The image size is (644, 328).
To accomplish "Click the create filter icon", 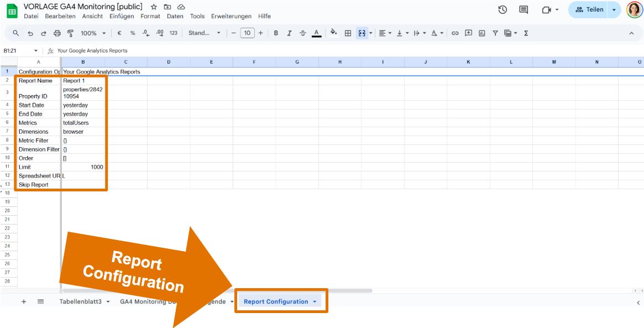I will [495, 33].
